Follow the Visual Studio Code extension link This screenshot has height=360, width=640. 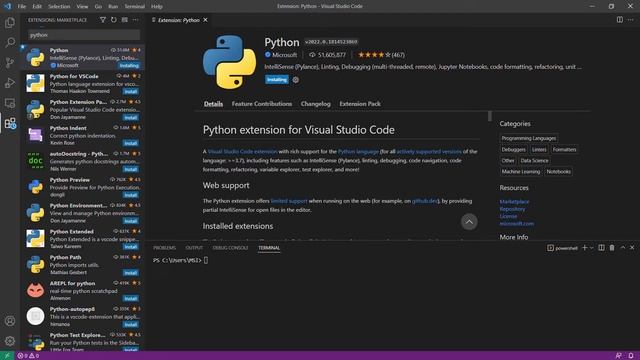242,151
